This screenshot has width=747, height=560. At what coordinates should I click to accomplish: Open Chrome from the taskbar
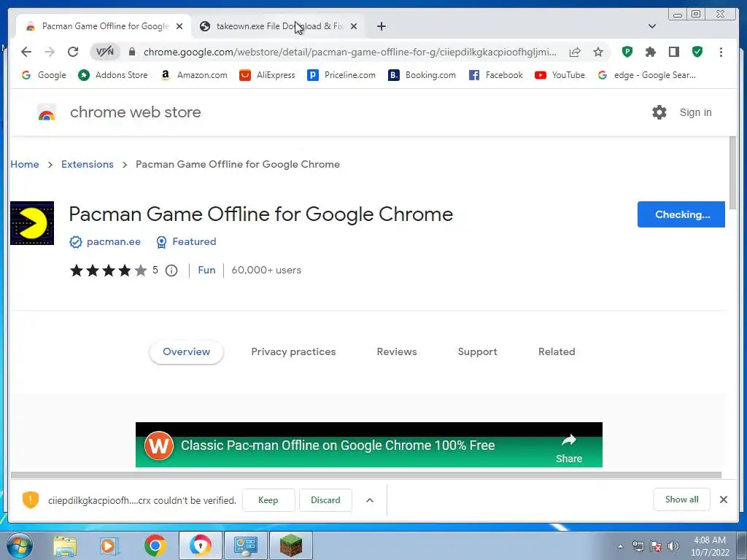155,545
